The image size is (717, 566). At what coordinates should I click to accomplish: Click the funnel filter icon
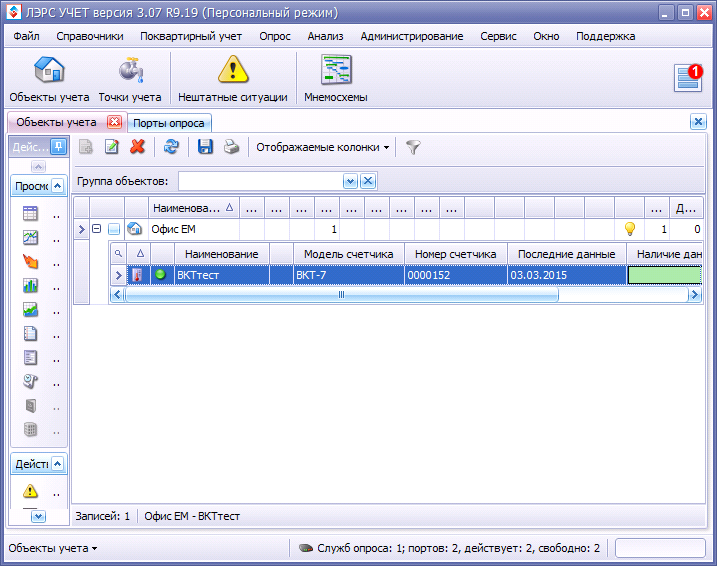point(413,147)
